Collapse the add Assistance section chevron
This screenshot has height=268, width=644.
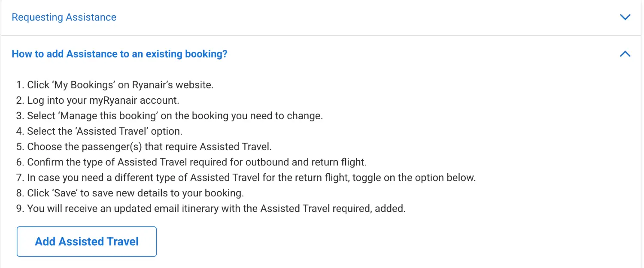[x=625, y=54]
